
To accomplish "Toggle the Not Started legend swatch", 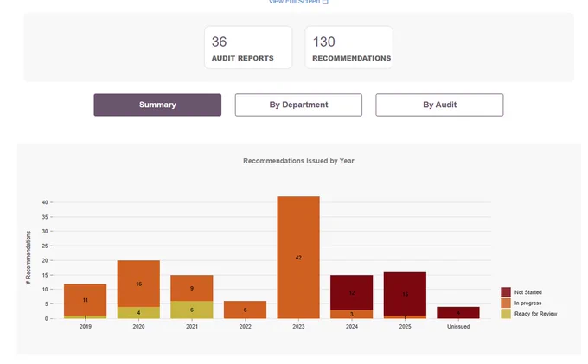I will point(506,292).
